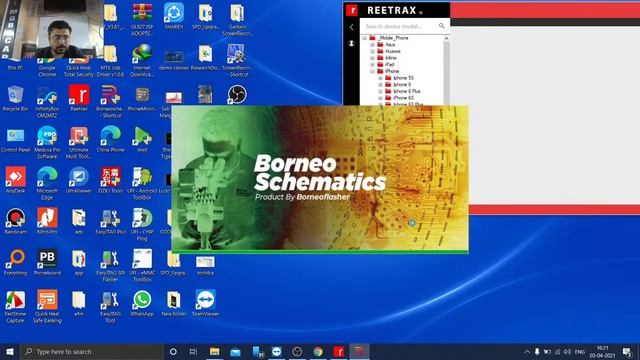640x360 pixels.
Task: Click the taskbar search box
Action: [x=92, y=351]
